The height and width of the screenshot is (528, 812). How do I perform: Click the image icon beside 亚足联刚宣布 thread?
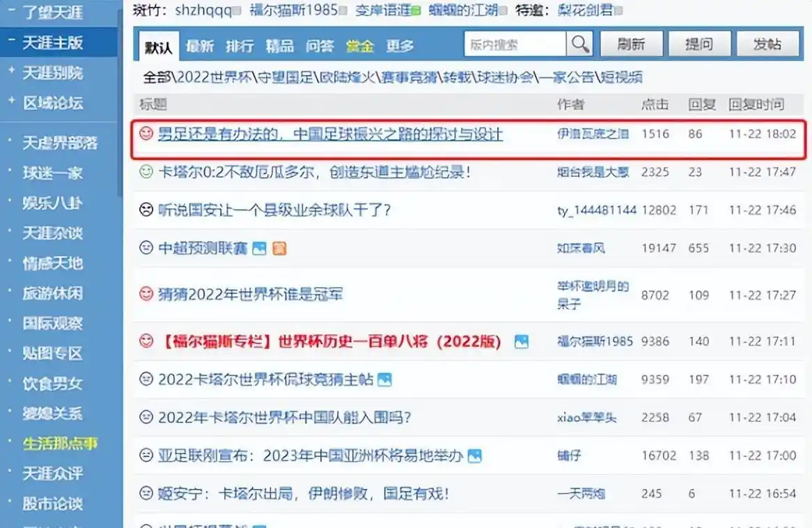tap(476, 456)
